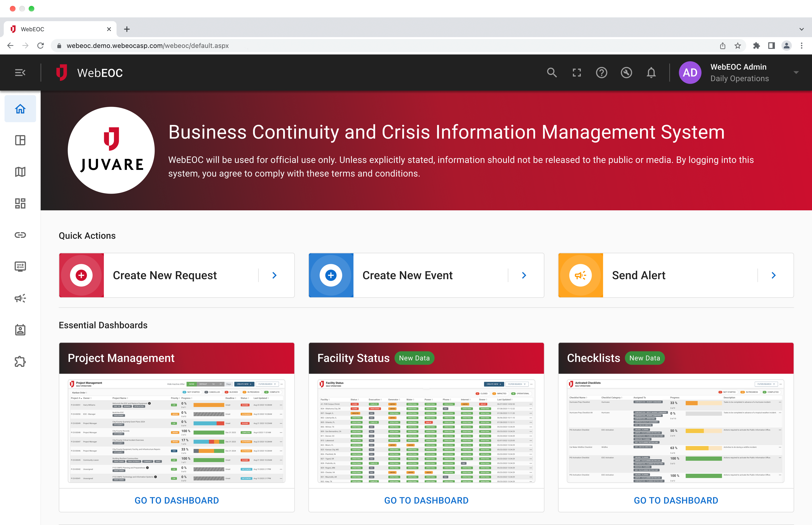Image resolution: width=812 pixels, height=525 pixels.
Task: Open the search magnifier in header
Action: 552,73
